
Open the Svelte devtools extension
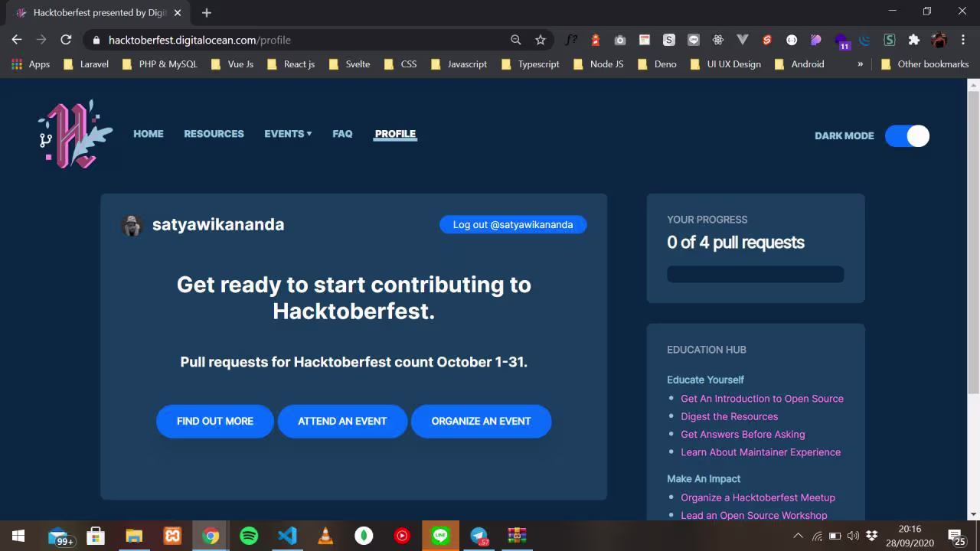(x=767, y=40)
